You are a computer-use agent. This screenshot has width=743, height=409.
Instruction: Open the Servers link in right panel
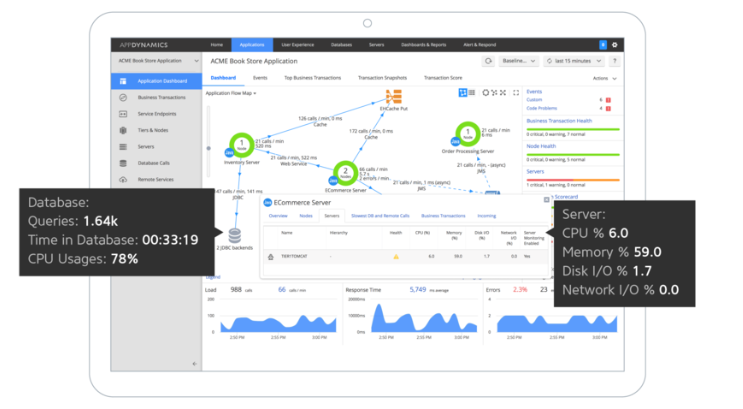click(x=535, y=172)
